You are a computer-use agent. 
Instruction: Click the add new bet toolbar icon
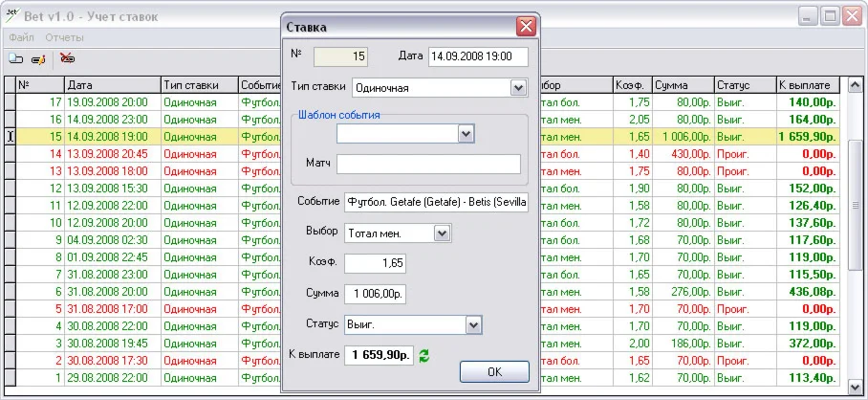(x=16, y=59)
